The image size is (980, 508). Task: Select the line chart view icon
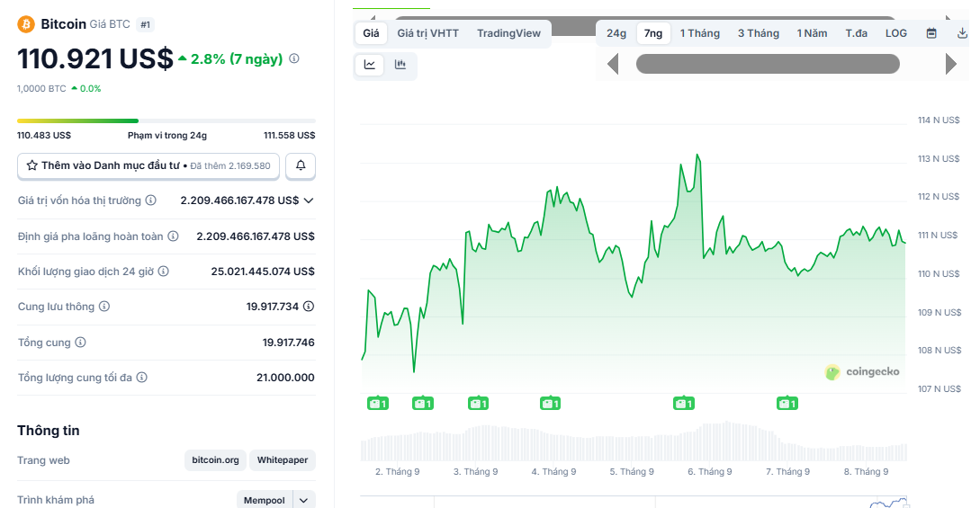pyautogui.click(x=370, y=65)
